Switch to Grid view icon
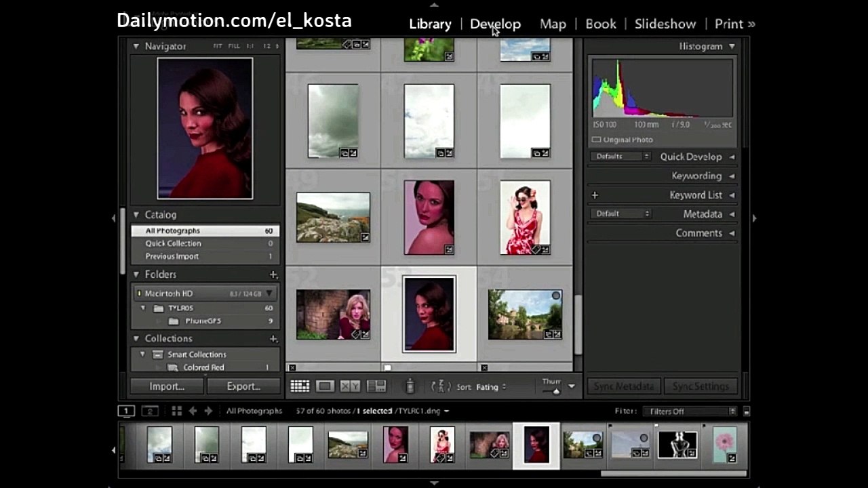Viewport: 868px width, 488px height. point(300,386)
